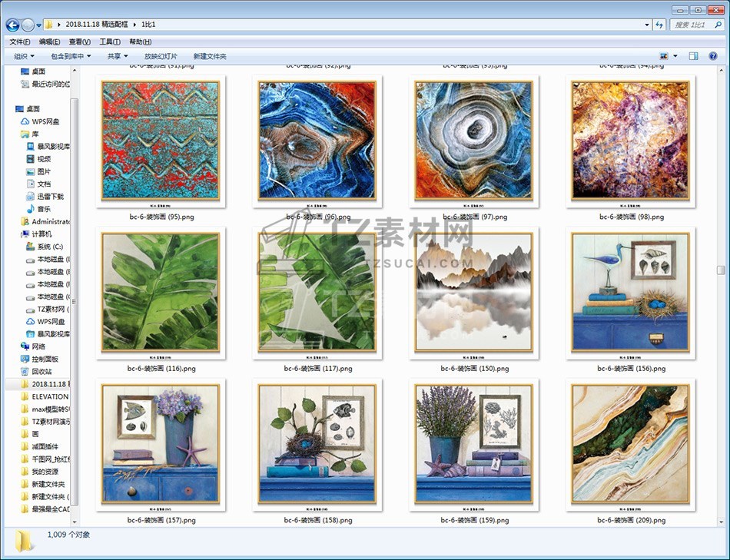Viewport: 730px width, 560px height.
Task: Toggle the preview pane icon
Action: point(693,56)
